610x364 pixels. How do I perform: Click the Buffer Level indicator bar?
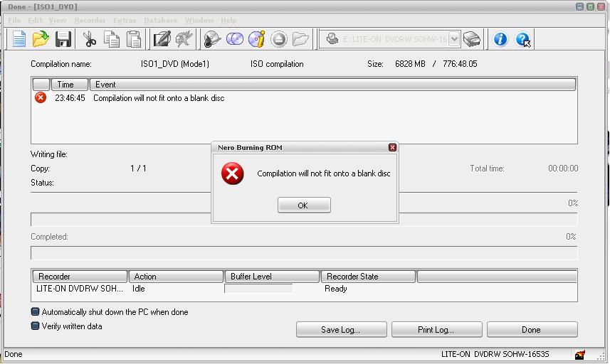[x=258, y=288]
